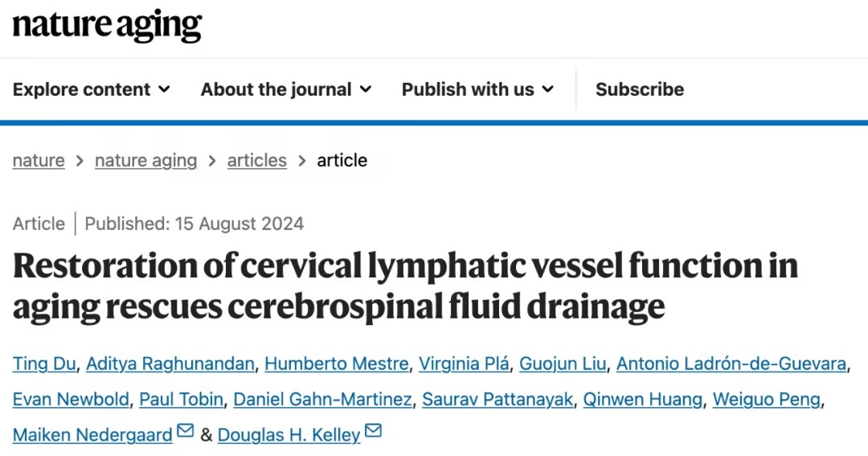Open author Evan Newbold's details
Image resolution: width=868 pixels, height=456 pixels.
[x=70, y=399]
